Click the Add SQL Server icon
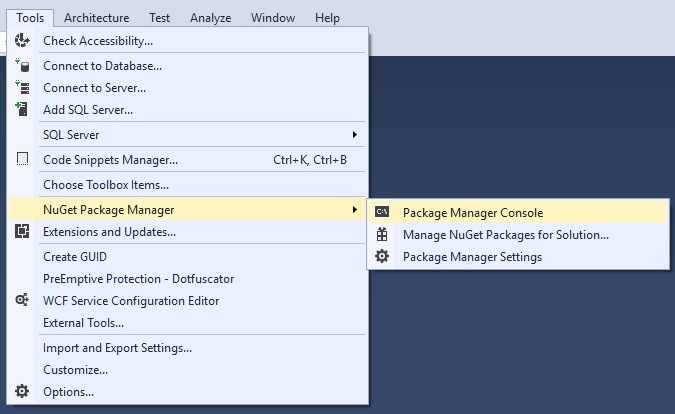 [x=22, y=109]
